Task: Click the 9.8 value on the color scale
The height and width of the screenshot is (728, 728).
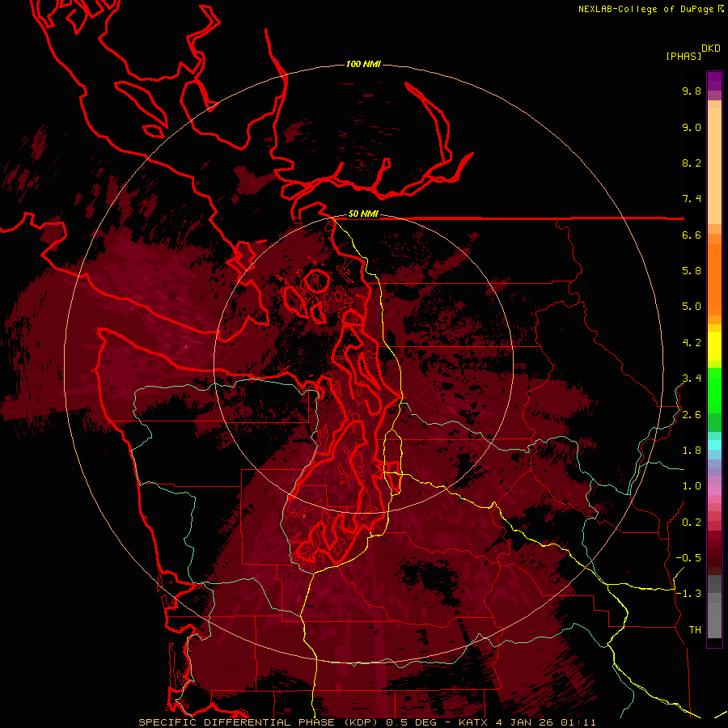Action: click(x=692, y=91)
